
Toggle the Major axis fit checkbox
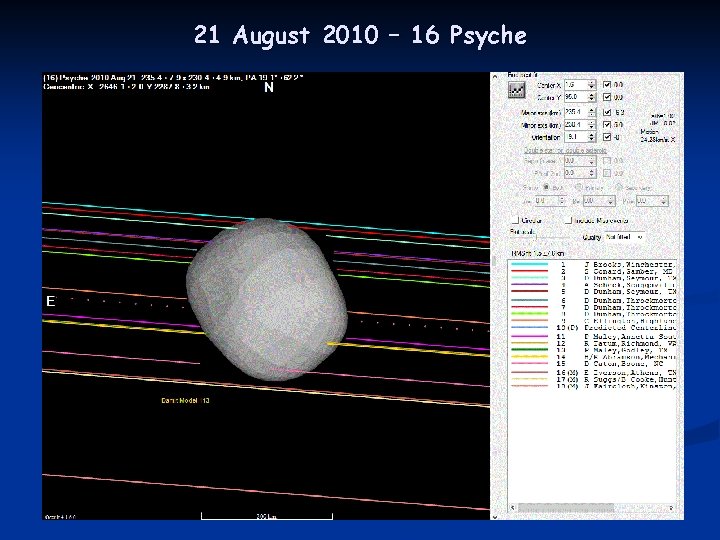coord(609,113)
